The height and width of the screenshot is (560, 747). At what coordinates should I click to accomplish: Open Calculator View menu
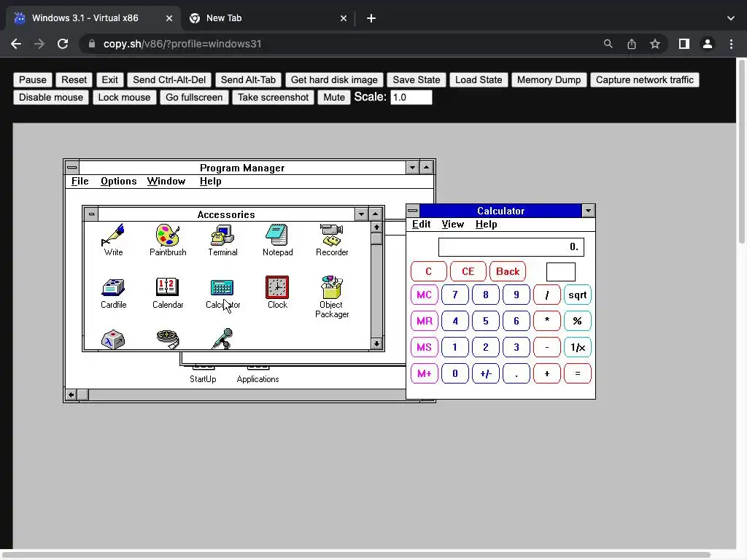pyautogui.click(x=452, y=225)
